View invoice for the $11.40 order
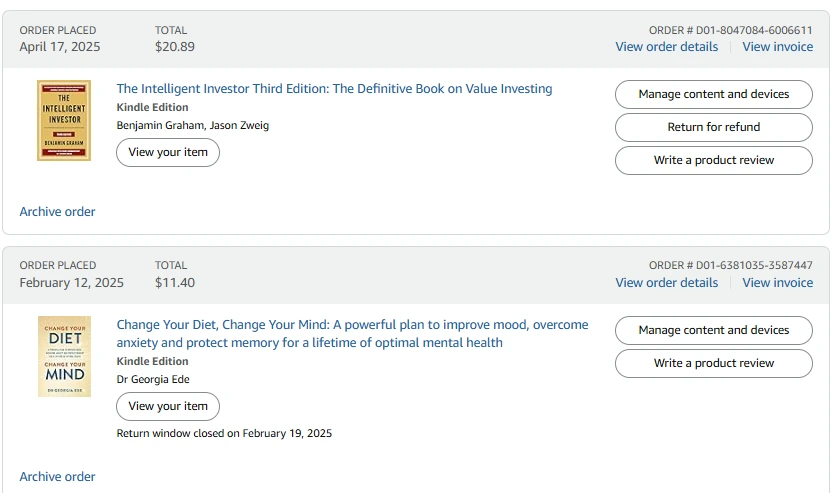Image resolution: width=836 pixels, height=493 pixels. 777,282
